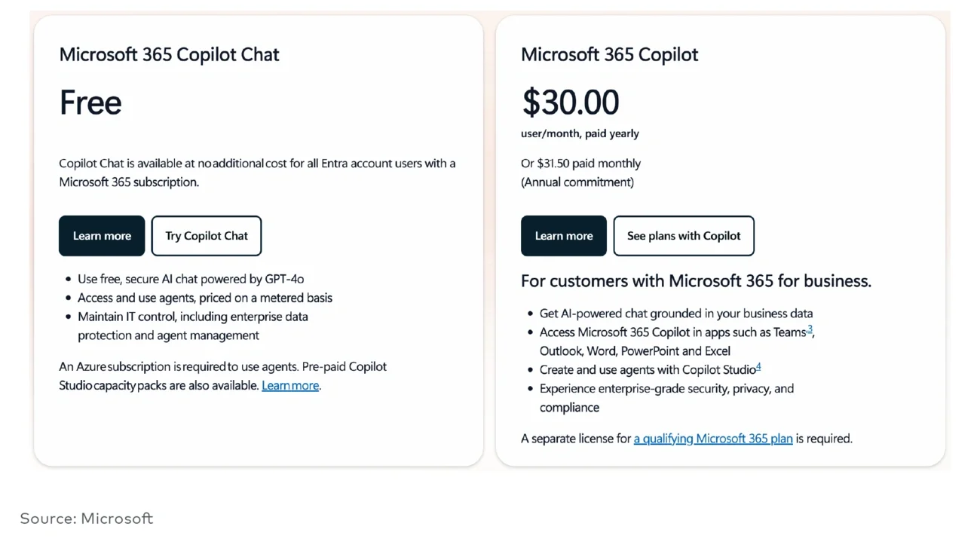Click the Try Copilot Chat button
The height and width of the screenshot is (554, 980).
click(x=206, y=235)
